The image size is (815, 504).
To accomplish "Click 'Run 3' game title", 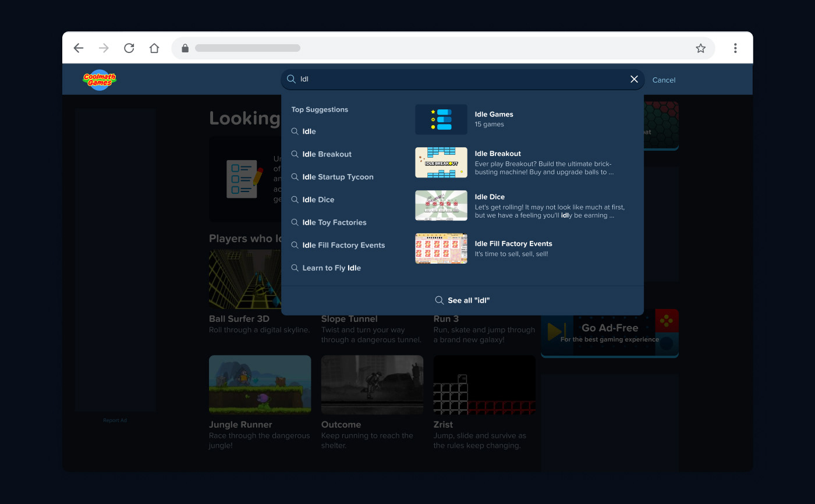I will click(x=446, y=319).
